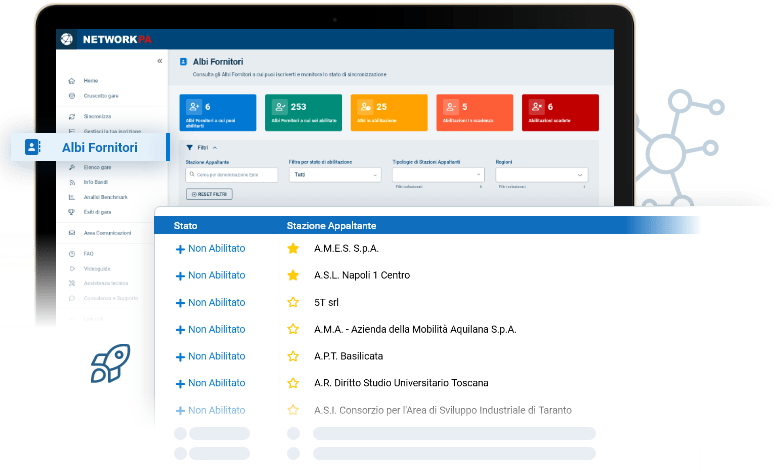This screenshot has width=774, height=474.
Task: Toggle the favorite star for 5T srl
Action: pos(293,302)
